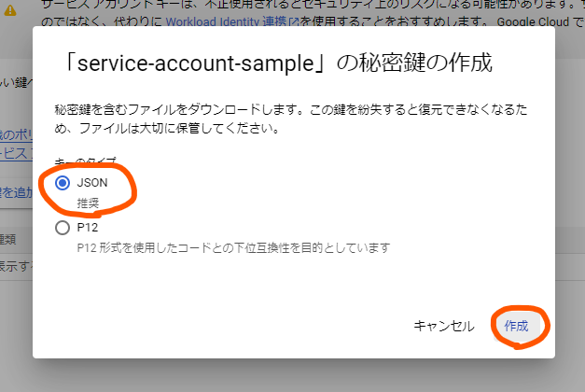Click the キャンセル button in dialog

(x=443, y=326)
